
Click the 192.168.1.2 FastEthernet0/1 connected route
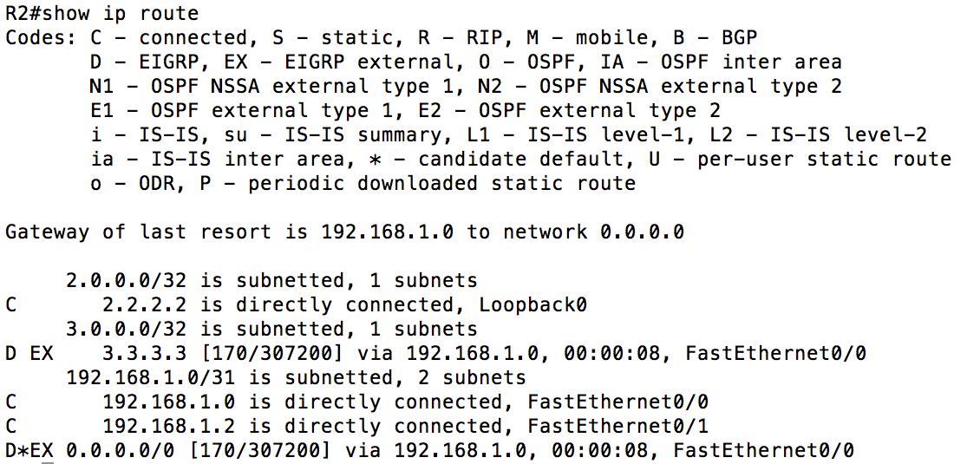(x=356, y=427)
